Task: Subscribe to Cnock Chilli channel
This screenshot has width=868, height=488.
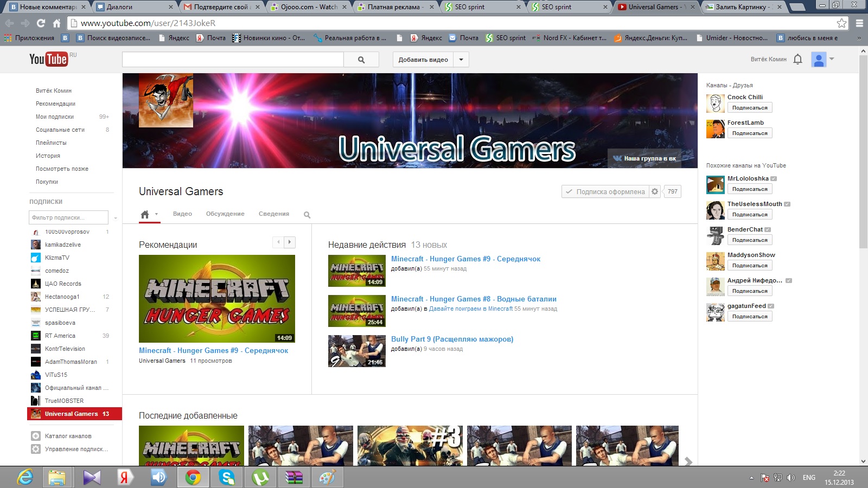Action: coord(750,108)
